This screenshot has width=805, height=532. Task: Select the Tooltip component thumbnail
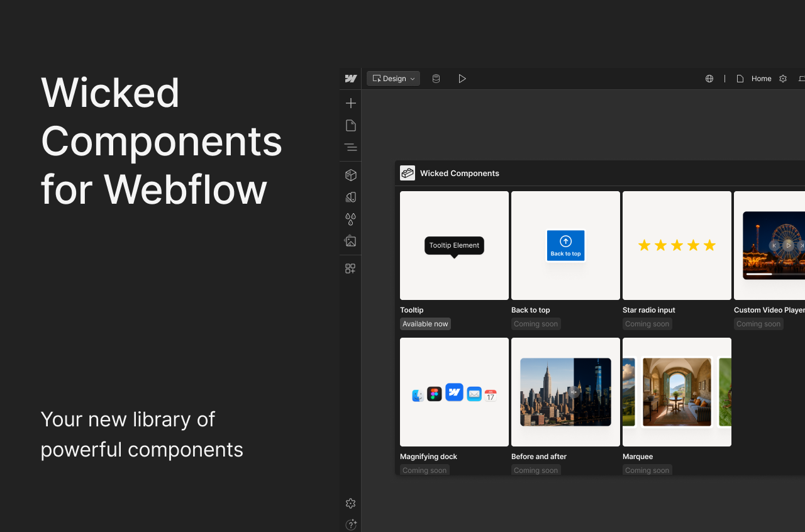coord(454,245)
